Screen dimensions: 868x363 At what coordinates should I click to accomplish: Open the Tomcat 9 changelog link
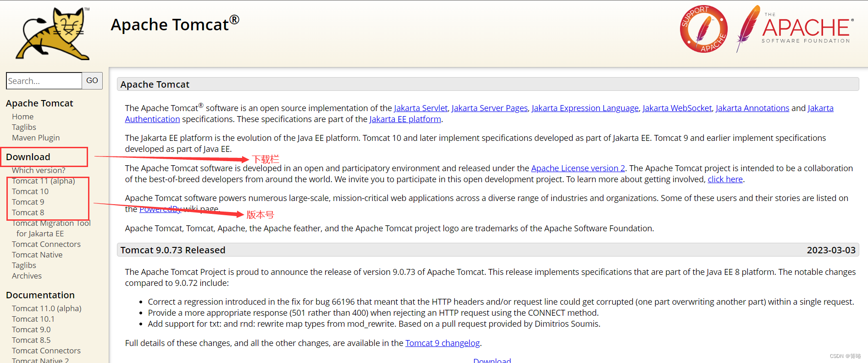point(442,343)
